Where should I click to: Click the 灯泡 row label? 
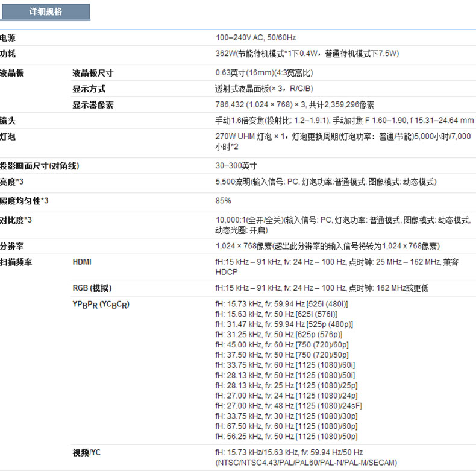click(x=8, y=137)
